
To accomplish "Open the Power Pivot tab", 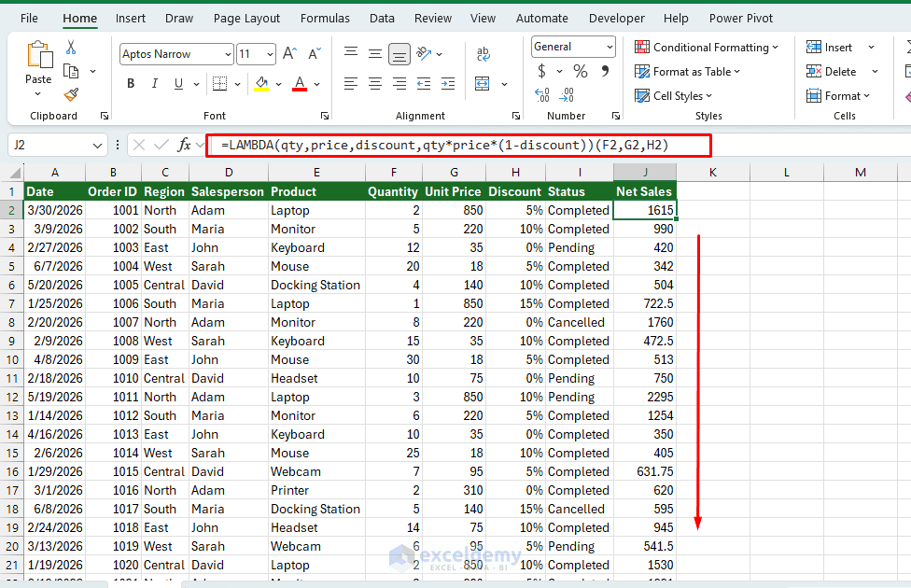I will [741, 18].
